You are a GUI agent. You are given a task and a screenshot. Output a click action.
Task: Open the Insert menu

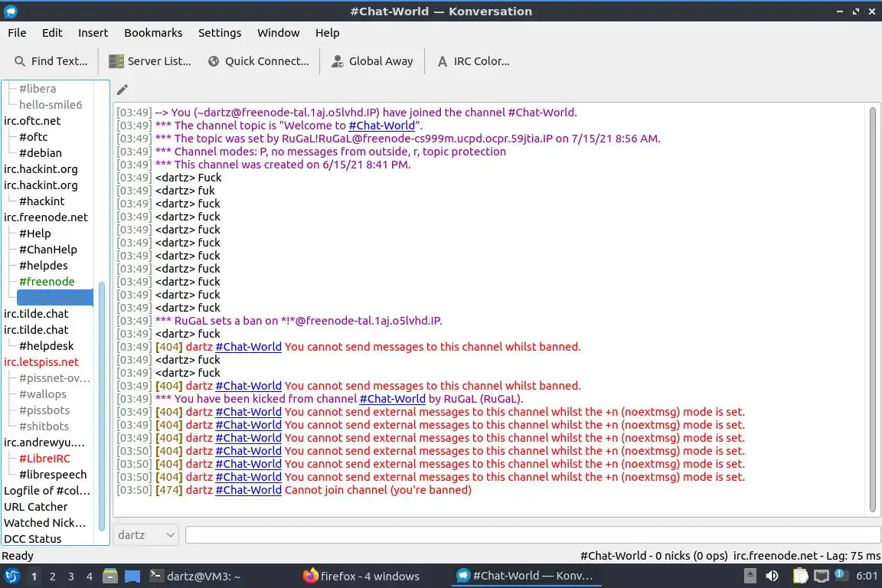coord(93,33)
